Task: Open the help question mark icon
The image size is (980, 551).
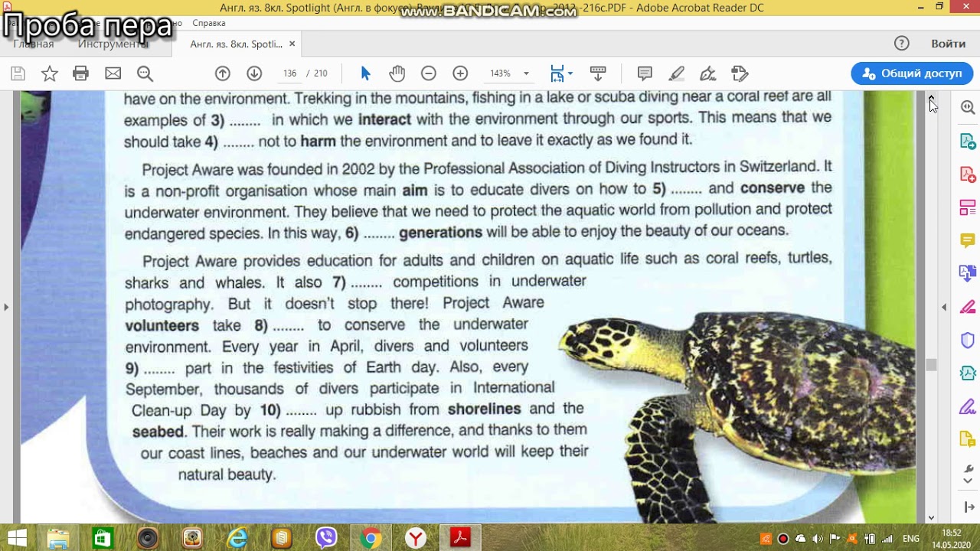Action: (x=902, y=44)
